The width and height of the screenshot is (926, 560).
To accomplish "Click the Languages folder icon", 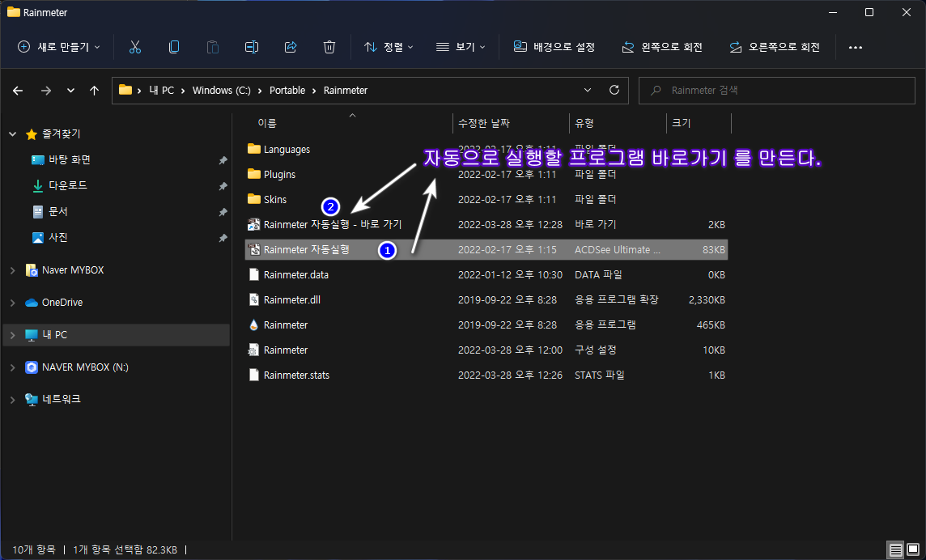I will tap(254, 149).
